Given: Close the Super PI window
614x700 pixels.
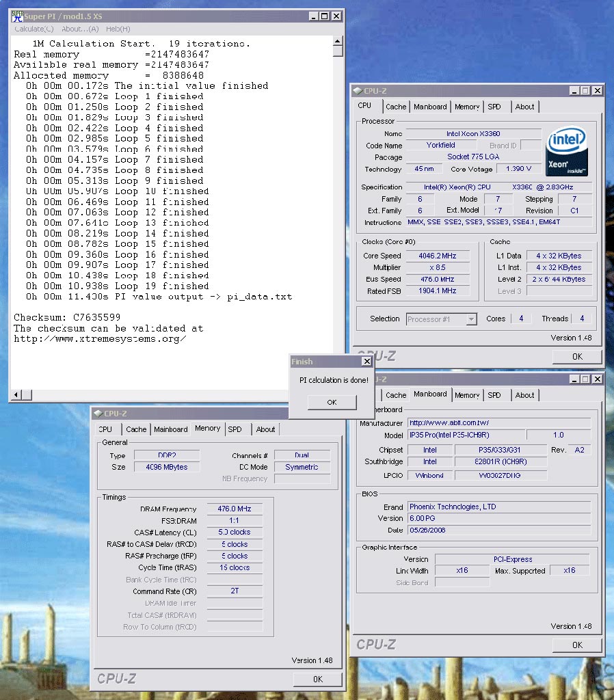Looking at the screenshot, I should [x=336, y=16].
